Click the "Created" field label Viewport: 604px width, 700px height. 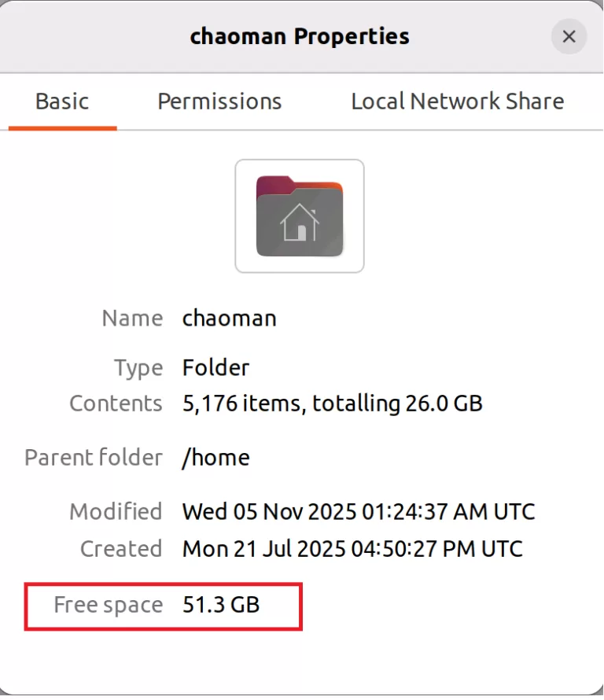[121, 548]
